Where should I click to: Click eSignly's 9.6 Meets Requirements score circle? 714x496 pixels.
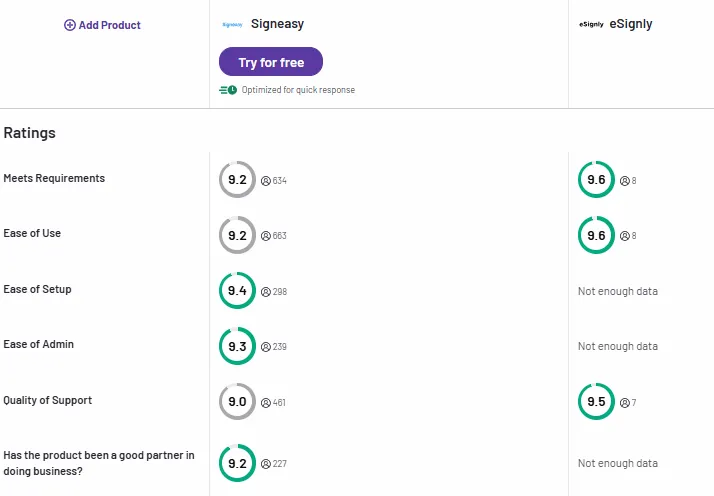[x=596, y=179]
